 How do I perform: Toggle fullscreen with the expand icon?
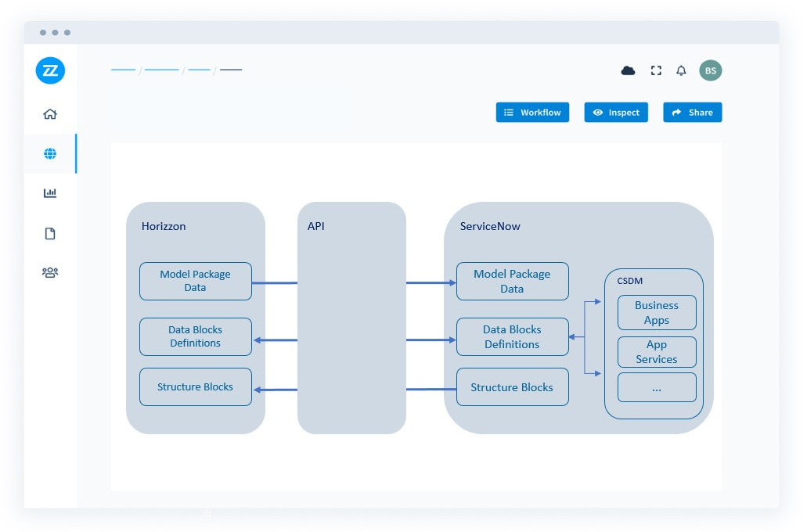coord(656,70)
